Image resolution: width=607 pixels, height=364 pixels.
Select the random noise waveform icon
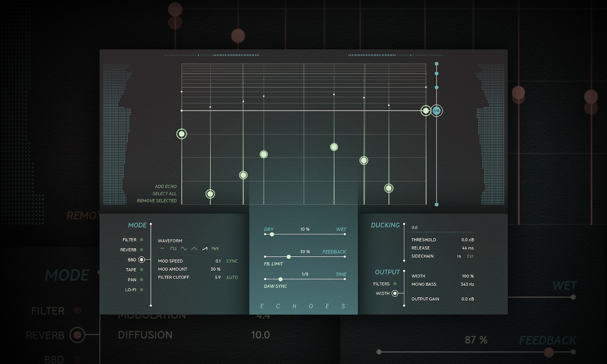(x=215, y=249)
